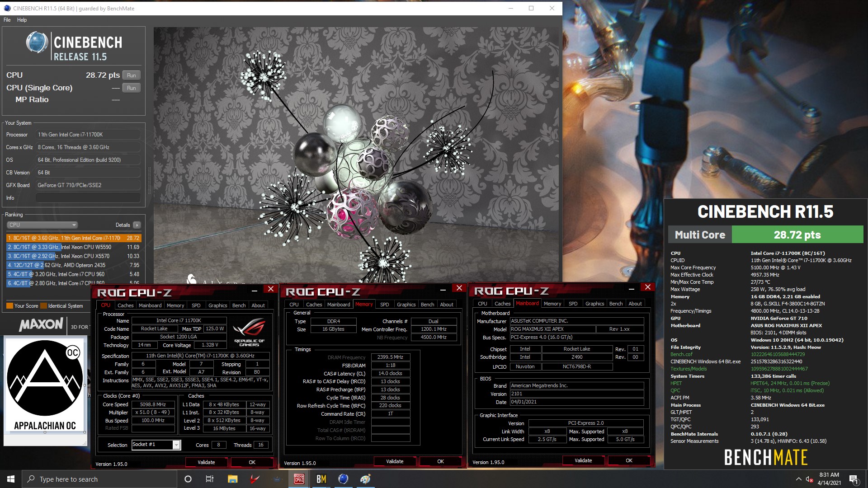Click the Your Score orange legend swatch

coord(9,306)
